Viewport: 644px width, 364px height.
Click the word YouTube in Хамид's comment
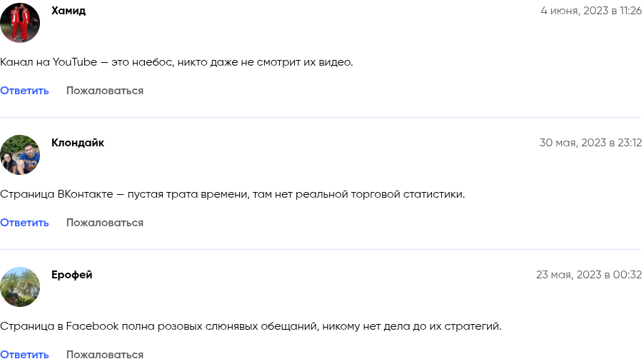click(x=75, y=62)
